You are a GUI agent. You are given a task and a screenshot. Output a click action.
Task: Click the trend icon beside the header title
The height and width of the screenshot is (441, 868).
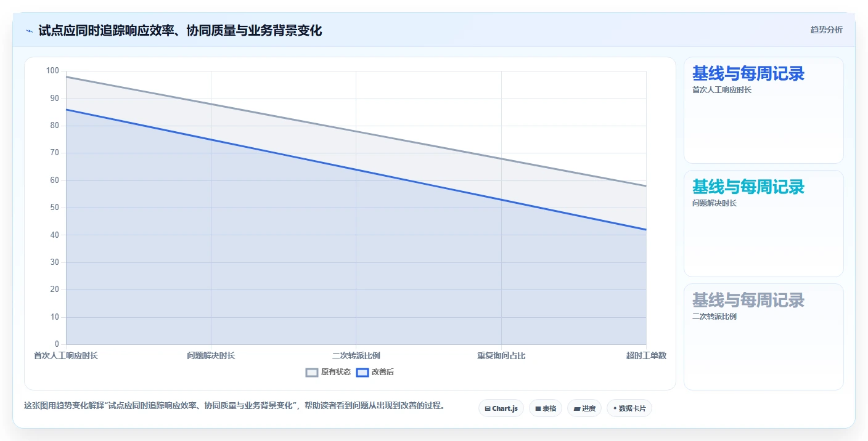tap(29, 31)
